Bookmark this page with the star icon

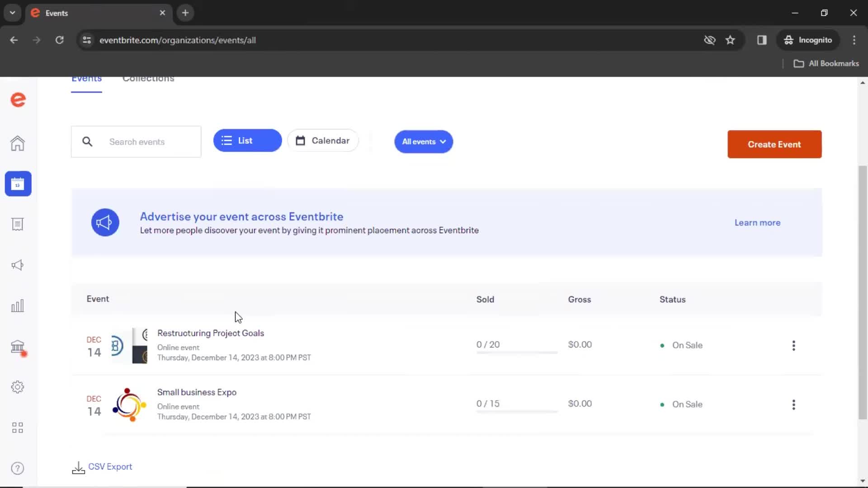(730, 40)
